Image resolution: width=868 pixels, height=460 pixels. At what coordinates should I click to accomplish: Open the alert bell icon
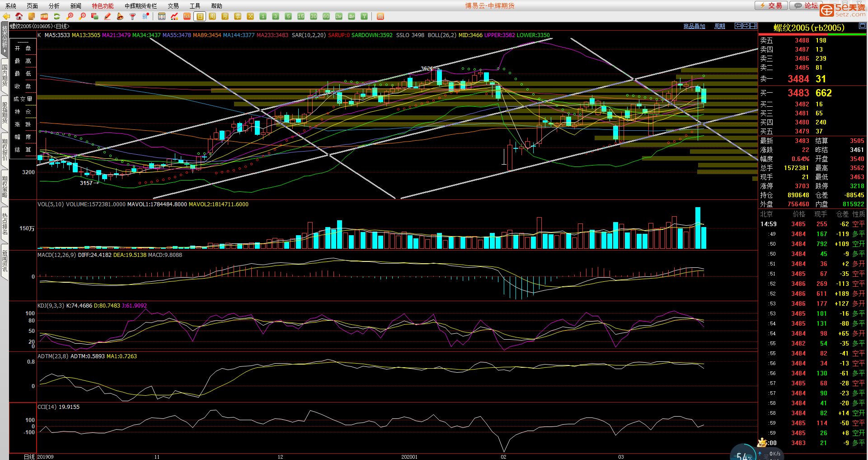pyautogui.click(x=120, y=16)
